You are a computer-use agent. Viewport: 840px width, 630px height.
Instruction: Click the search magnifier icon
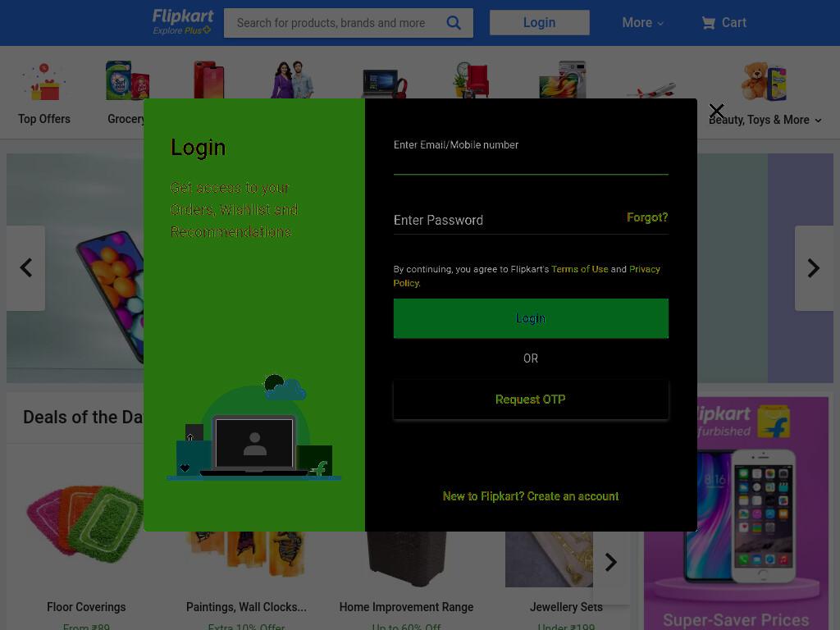[x=453, y=22]
